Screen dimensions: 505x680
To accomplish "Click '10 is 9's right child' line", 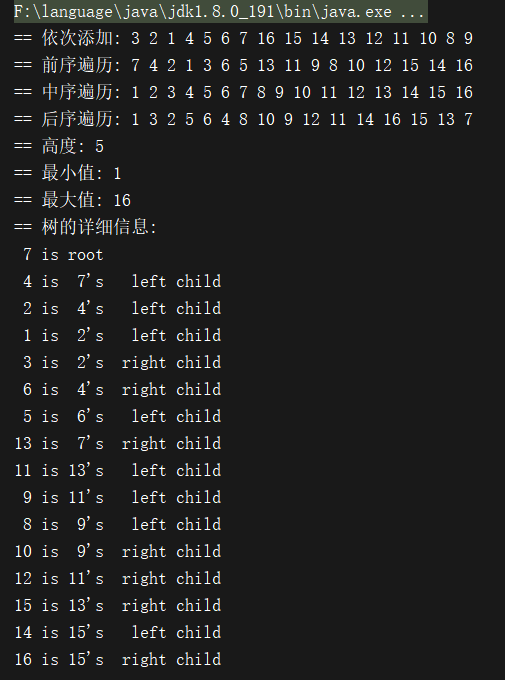I will [118, 552].
